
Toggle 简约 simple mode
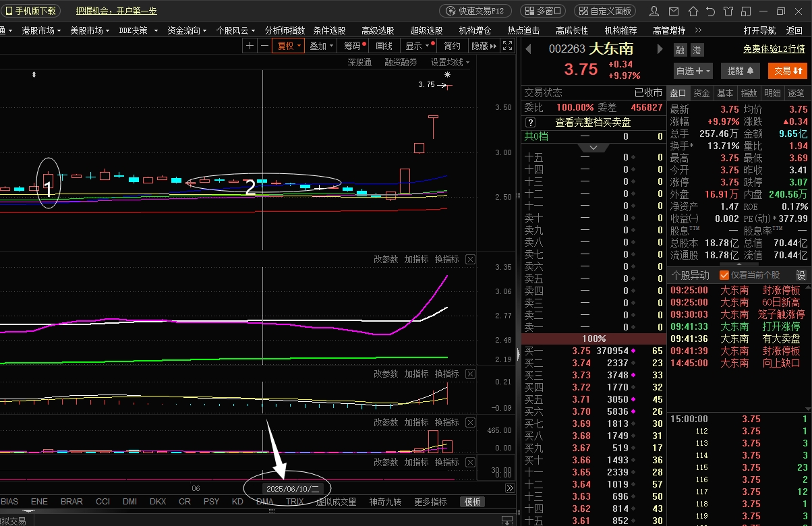(x=452, y=46)
